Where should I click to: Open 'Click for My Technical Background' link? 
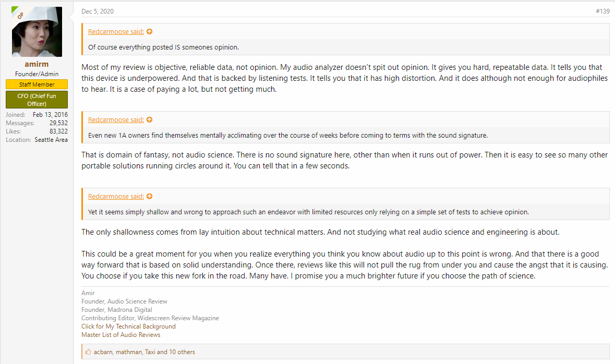point(129,326)
